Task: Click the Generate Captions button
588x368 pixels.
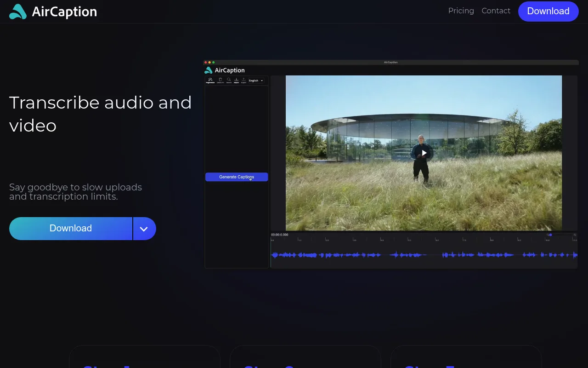Action: tap(237, 177)
